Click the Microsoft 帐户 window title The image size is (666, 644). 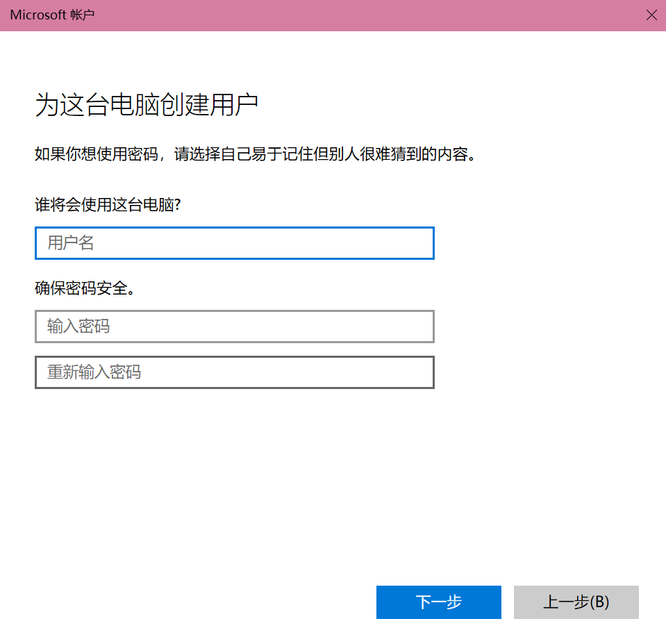pos(52,15)
